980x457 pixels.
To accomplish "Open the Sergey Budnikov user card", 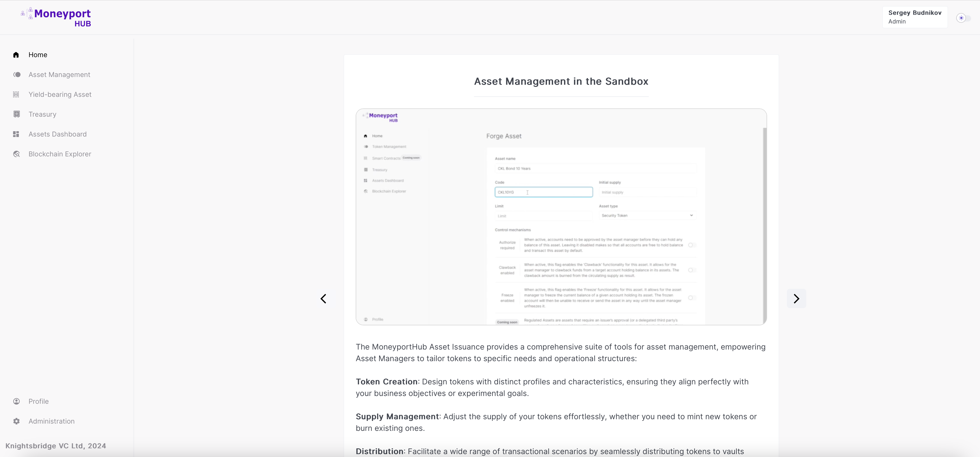I will tap(915, 17).
